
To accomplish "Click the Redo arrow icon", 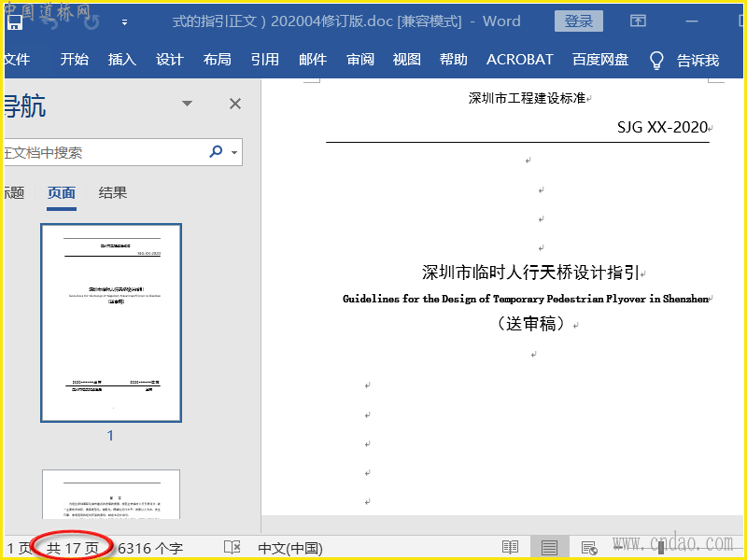I will click(92, 21).
